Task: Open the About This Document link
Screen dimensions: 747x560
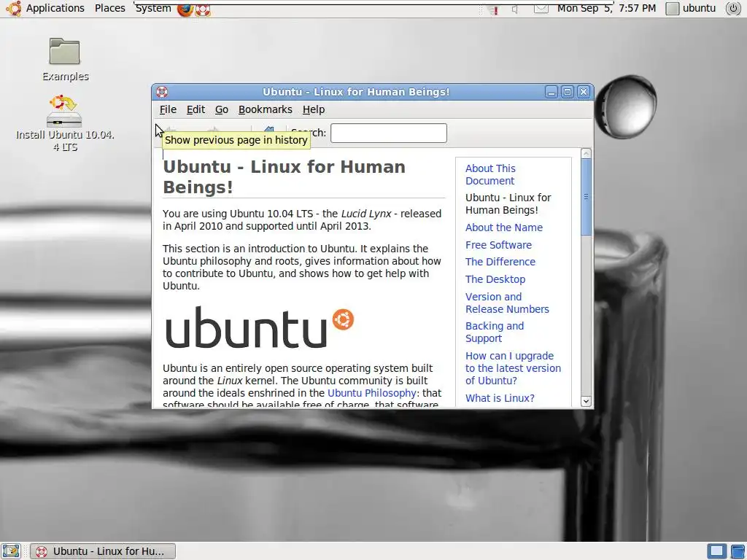Action: [x=490, y=175]
